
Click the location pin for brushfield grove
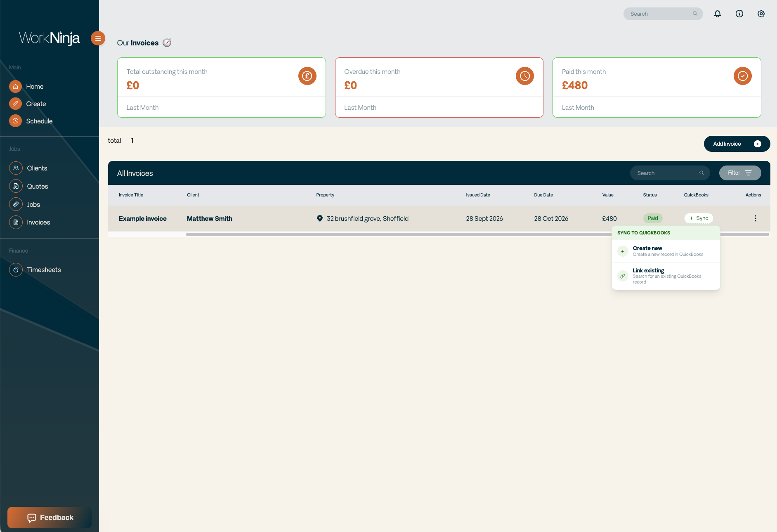pyautogui.click(x=320, y=218)
